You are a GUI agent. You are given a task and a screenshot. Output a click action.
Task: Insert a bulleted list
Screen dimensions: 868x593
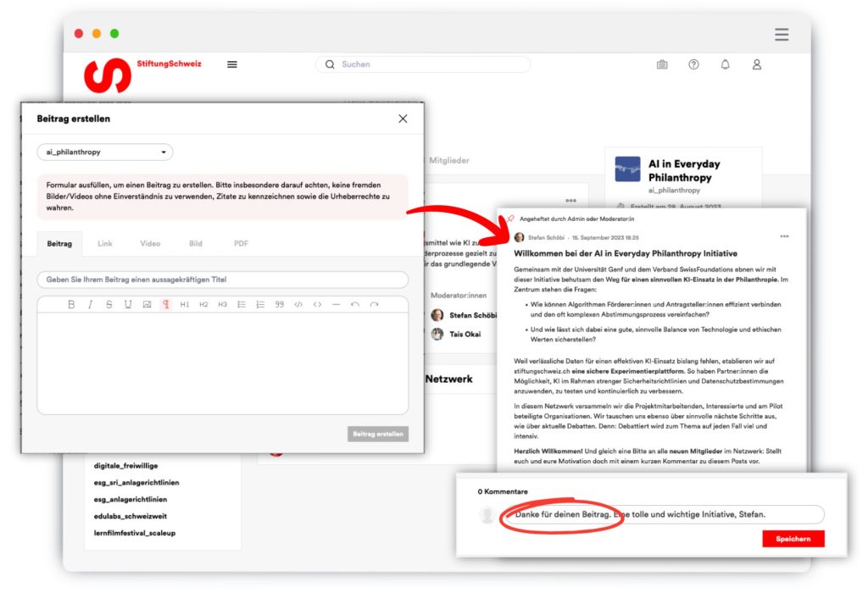(242, 304)
